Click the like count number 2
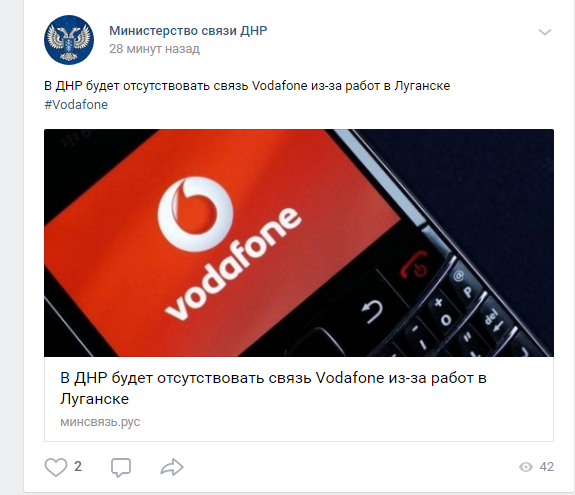575x495 pixels. click(x=78, y=466)
